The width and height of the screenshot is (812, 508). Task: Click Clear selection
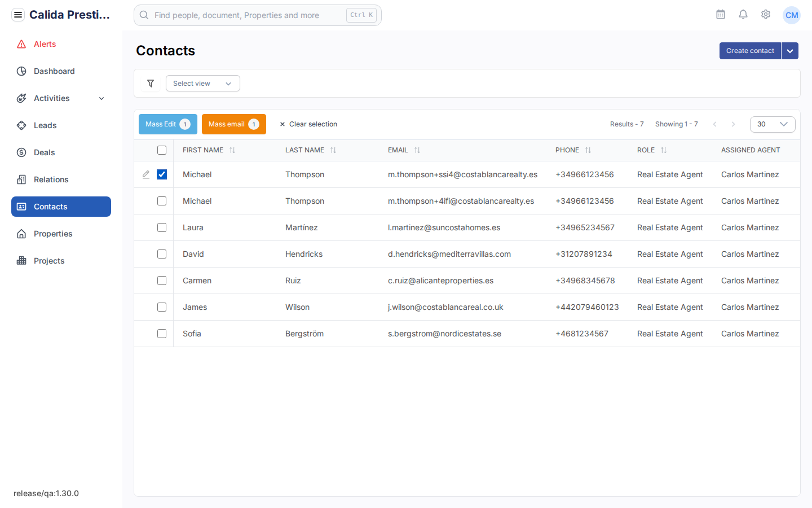pyautogui.click(x=308, y=124)
